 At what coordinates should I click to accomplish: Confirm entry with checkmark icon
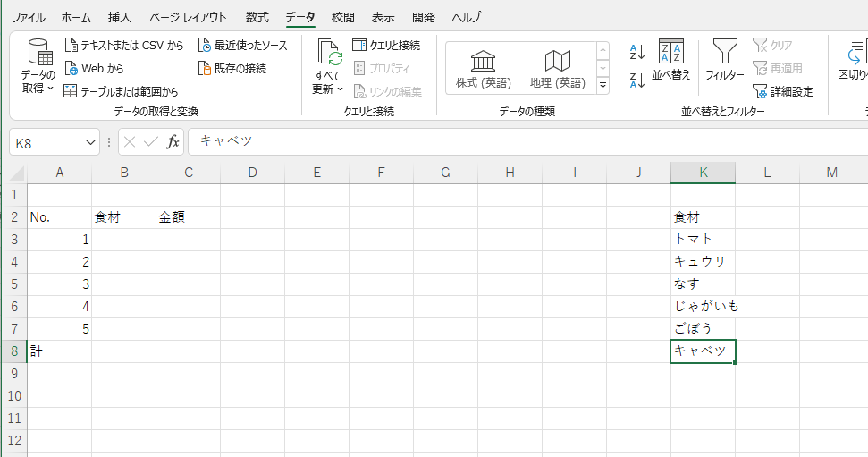(150, 142)
